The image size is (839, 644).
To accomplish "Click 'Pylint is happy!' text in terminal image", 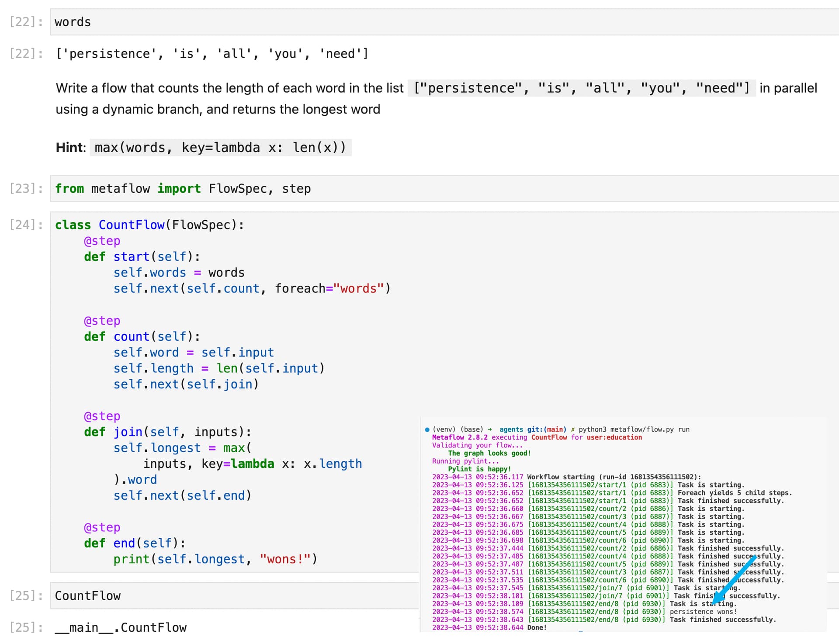I will [x=479, y=469].
